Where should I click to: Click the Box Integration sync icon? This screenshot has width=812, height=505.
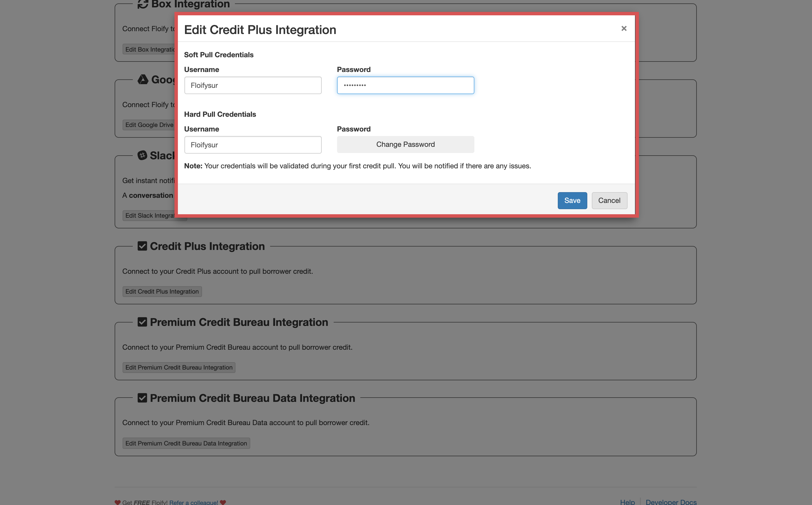coord(143,4)
